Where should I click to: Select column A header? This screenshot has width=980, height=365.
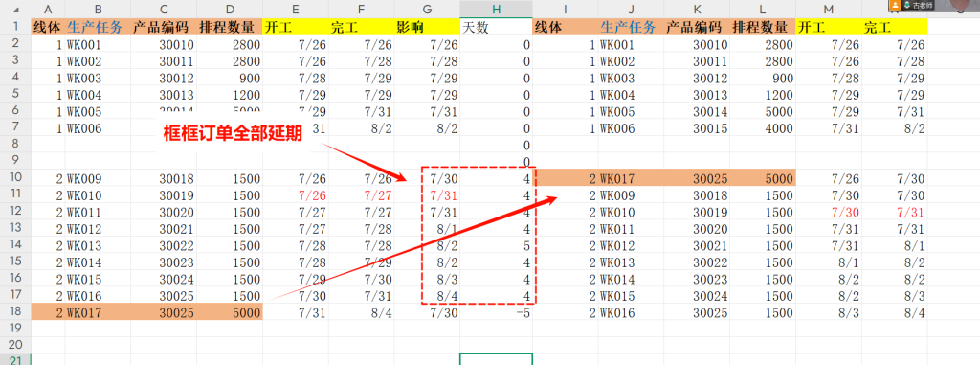(48, 10)
